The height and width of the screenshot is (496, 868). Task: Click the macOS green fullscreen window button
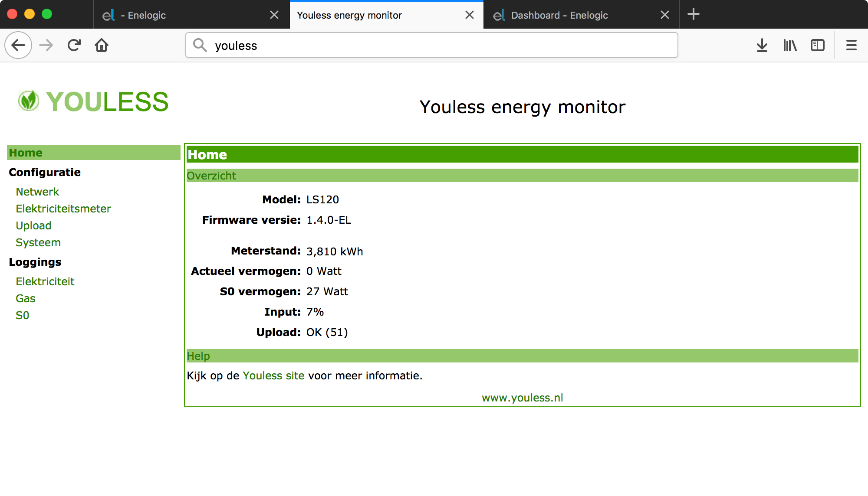point(47,14)
